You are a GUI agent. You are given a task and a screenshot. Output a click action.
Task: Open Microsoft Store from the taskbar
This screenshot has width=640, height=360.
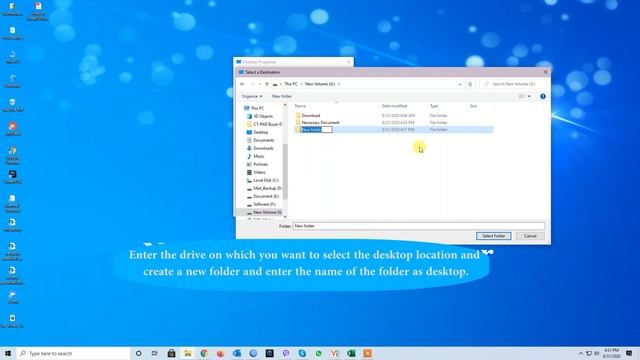(x=171, y=353)
